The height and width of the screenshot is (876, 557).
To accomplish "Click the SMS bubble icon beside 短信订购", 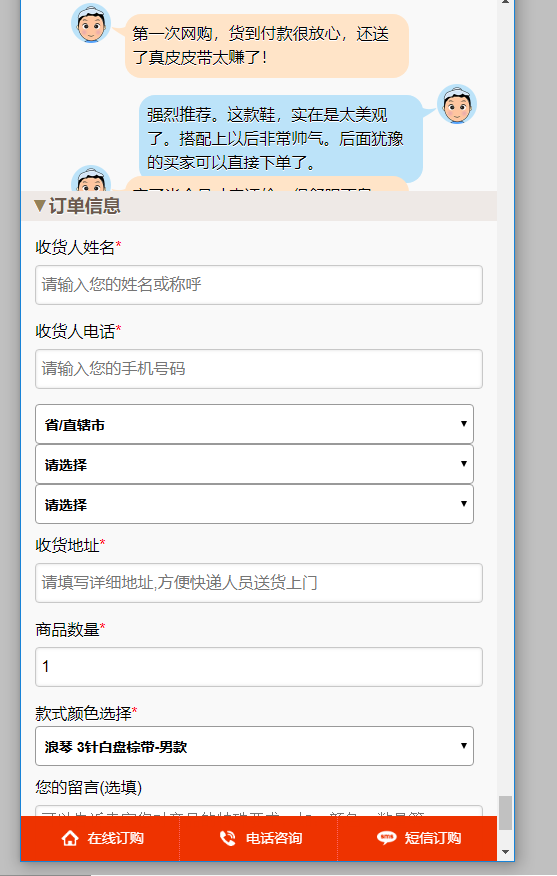I will click(387, 838).
